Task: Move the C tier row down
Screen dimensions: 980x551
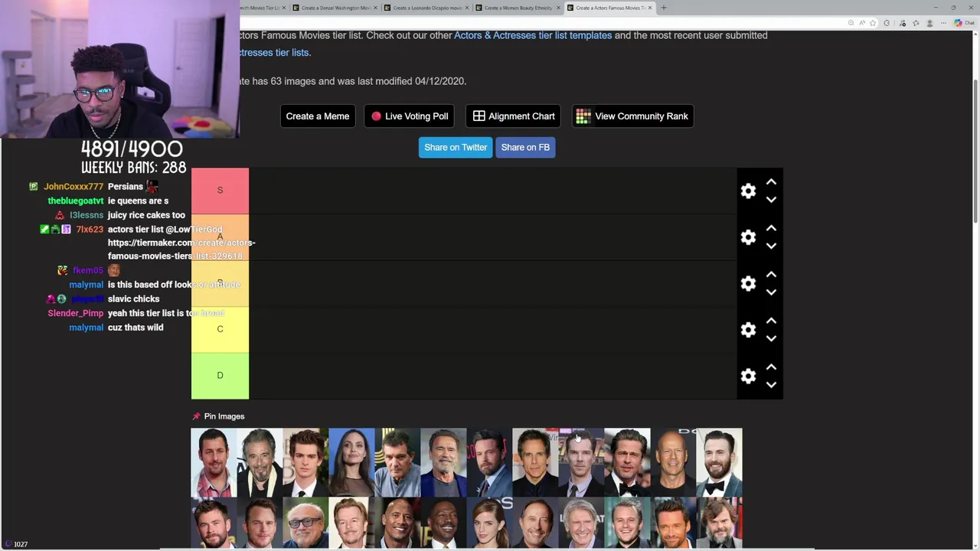Action: pos(771,338)
